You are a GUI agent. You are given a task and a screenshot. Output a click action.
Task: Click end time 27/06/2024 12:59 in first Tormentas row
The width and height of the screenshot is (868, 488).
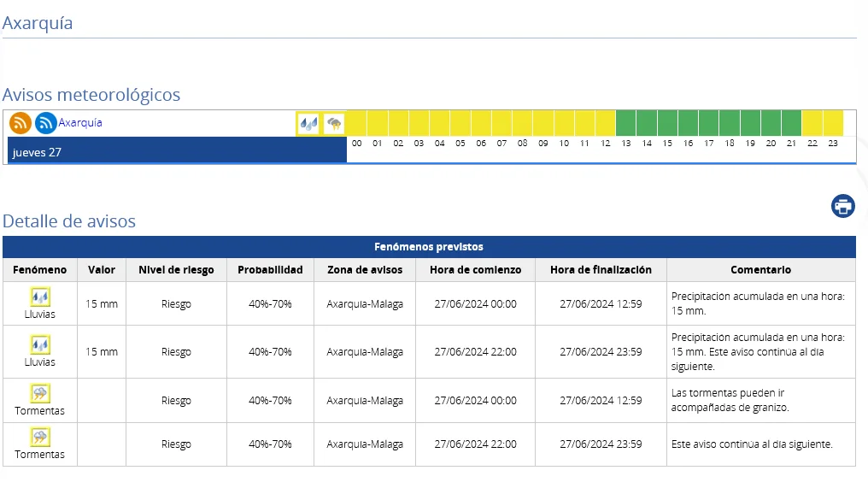pyautogui.click(x=601, y=401)
